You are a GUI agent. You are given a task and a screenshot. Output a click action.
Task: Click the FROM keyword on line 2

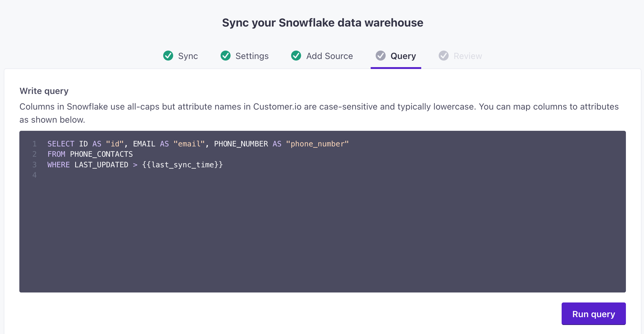coord(56,154)
